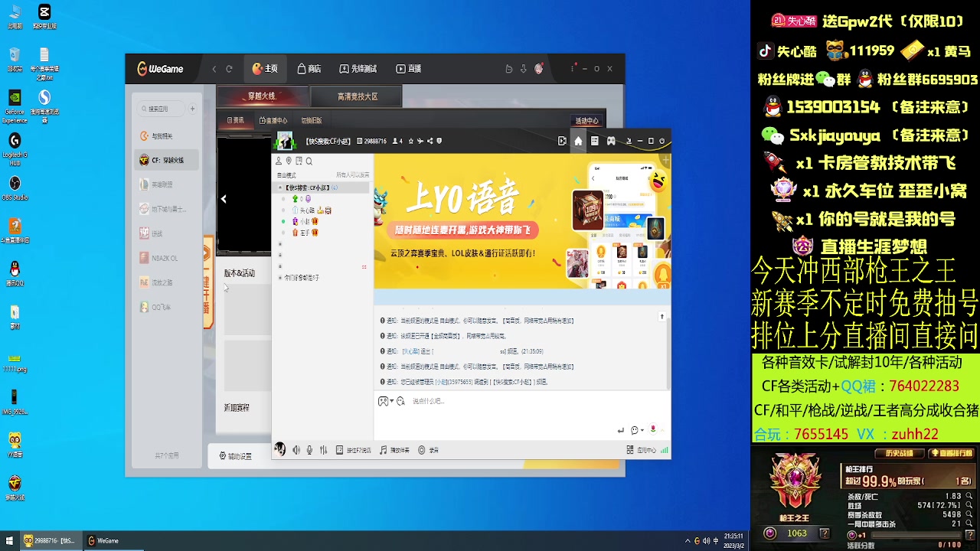Toggle the microphone icon in YY bottom bar
Image resolution: width=980 pixels, height=551 pixels.
tap(309, 450)
